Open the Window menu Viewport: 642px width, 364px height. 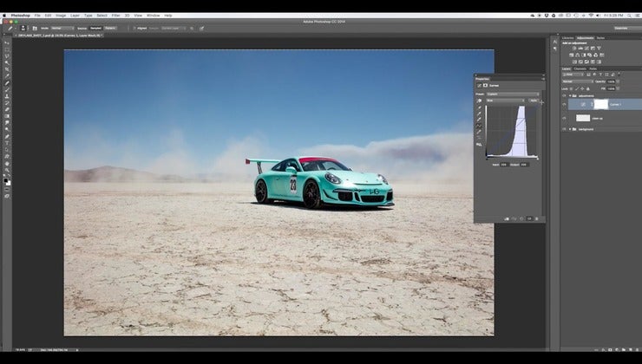coord(154,16)
